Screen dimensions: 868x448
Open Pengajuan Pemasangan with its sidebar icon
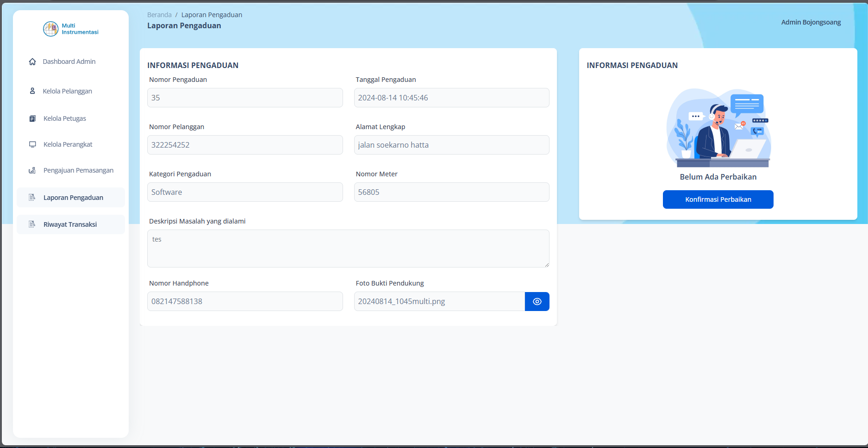click(32, 170)
